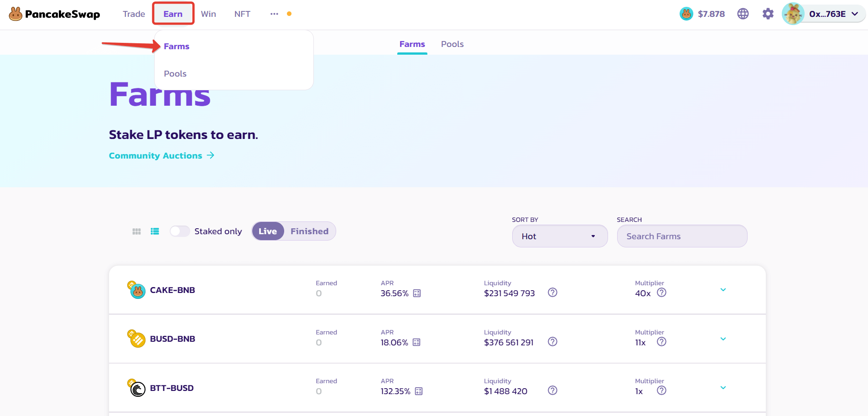Open the settings gear icon
The image size is (868, 416).
[x=768, y=14]
